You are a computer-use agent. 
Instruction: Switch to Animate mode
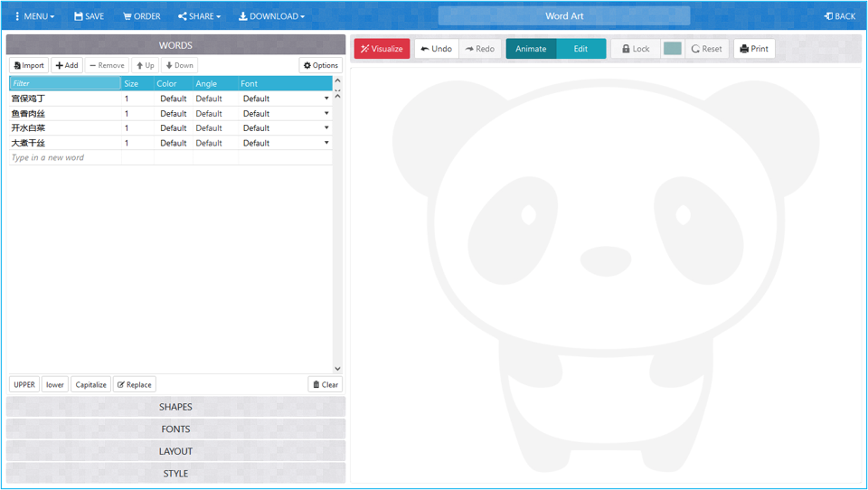tap(531, 49)
